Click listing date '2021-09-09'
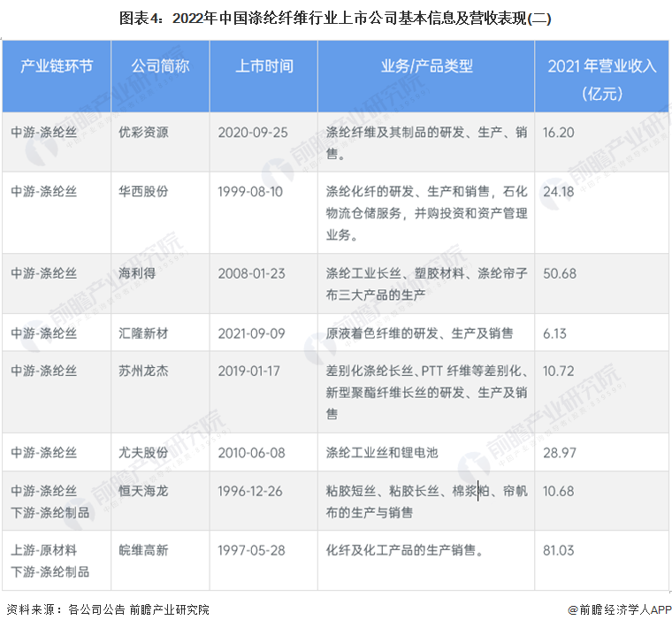The width and height of the screenshot is (672, 628). click(x=252, y=333)
